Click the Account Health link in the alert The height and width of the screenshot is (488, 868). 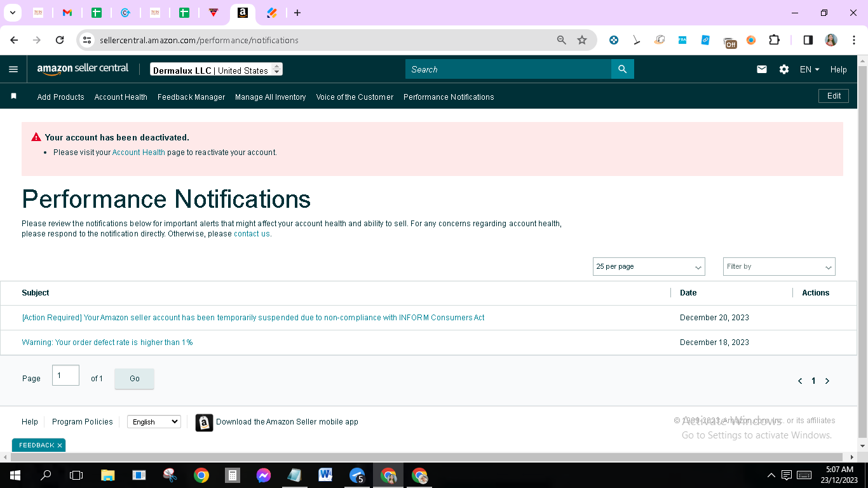coord(139,152)
